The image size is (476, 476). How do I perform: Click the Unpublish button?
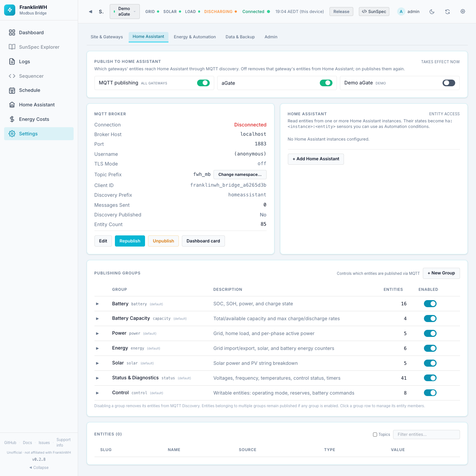[x=163, y=241]
